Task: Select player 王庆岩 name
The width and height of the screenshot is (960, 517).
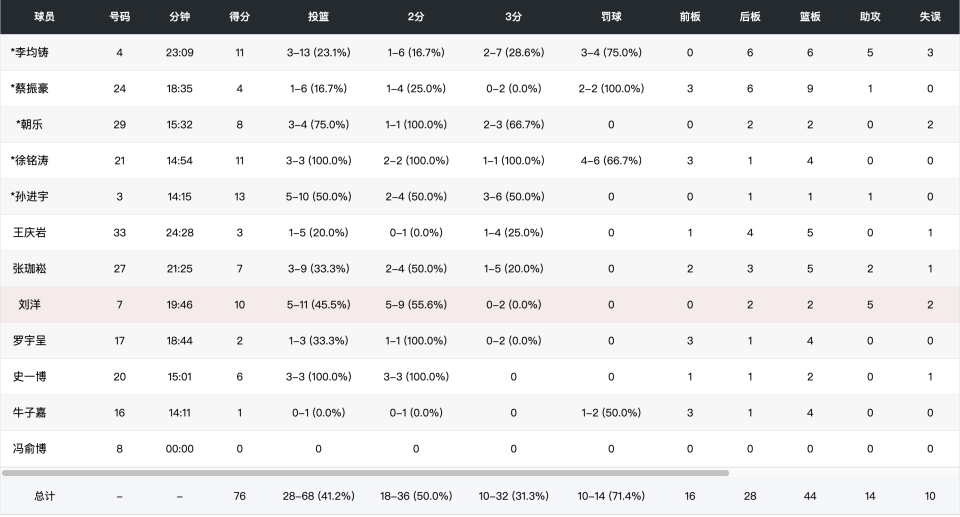Action: (29, 233)
